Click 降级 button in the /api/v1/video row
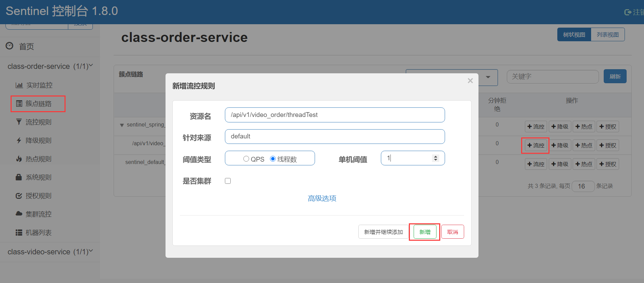Screen dimensions: 644x283 tap(560, 145)
